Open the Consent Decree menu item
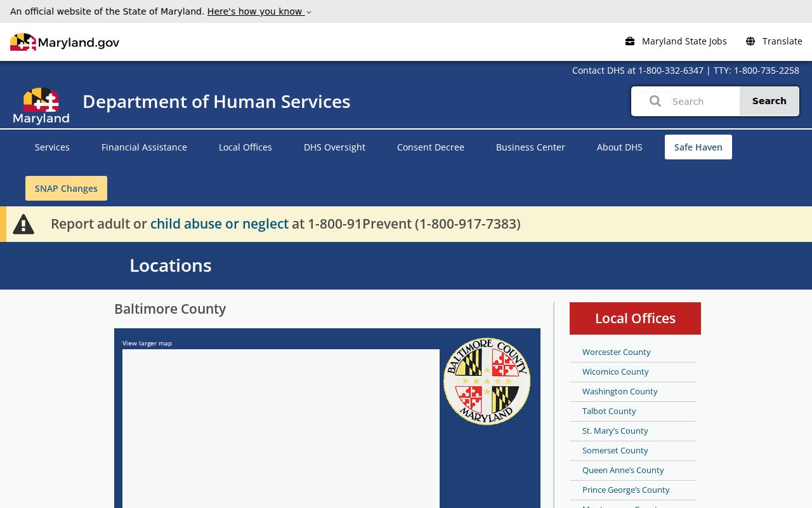Viewport: 812px width, 508px height. pos(431,147)
